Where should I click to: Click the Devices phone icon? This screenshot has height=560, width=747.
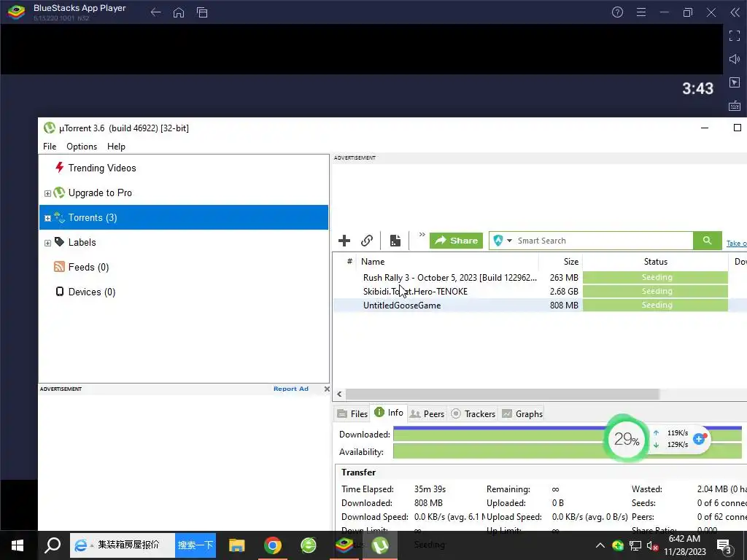click(60, 292)
